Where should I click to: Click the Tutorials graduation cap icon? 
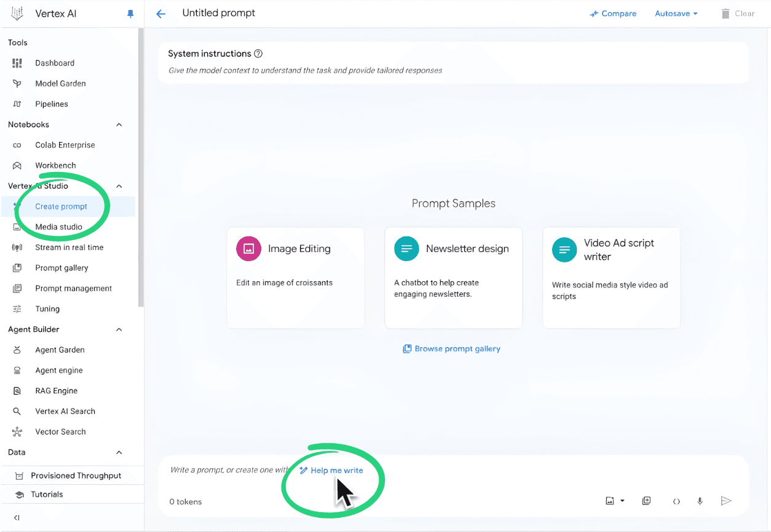pyautogui.click(x=19, y=495)
